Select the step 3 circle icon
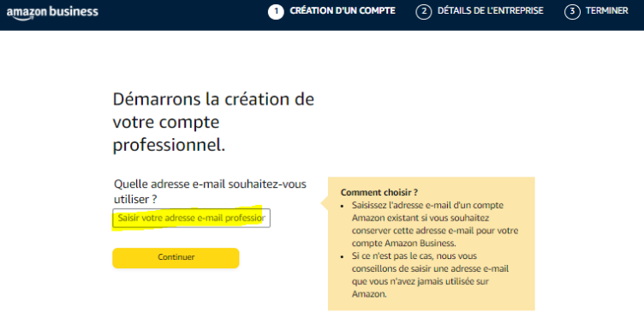644x325 pixels. (572, 11)
